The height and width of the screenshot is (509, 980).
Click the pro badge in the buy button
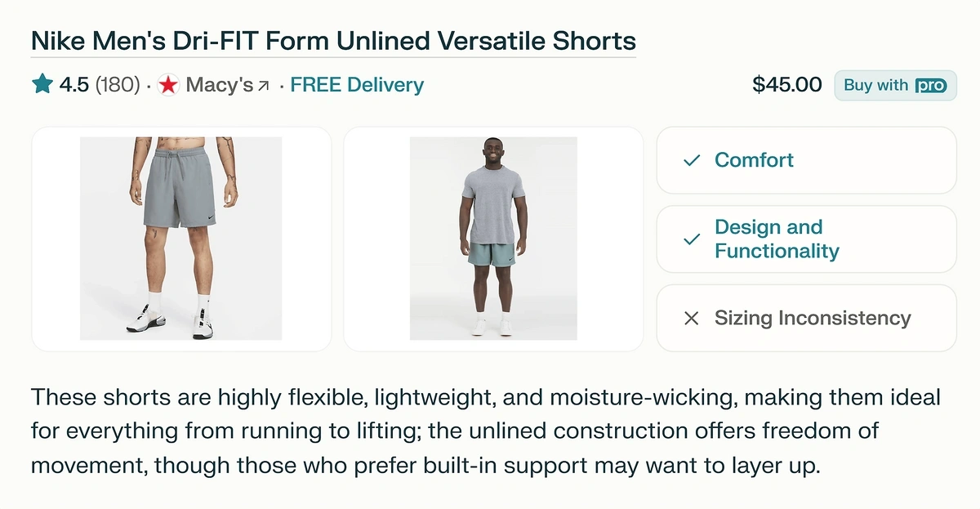click(x=930, y=86)
